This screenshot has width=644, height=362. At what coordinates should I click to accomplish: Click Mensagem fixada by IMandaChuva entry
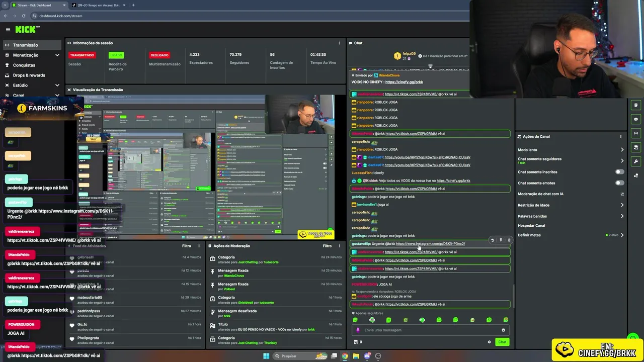276,273
